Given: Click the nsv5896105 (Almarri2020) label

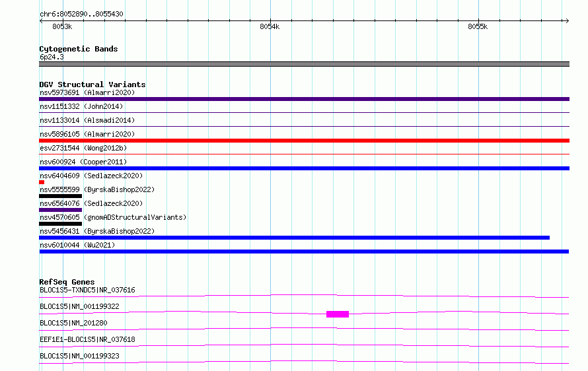Looking at the screenshot, I should (87, 134).
